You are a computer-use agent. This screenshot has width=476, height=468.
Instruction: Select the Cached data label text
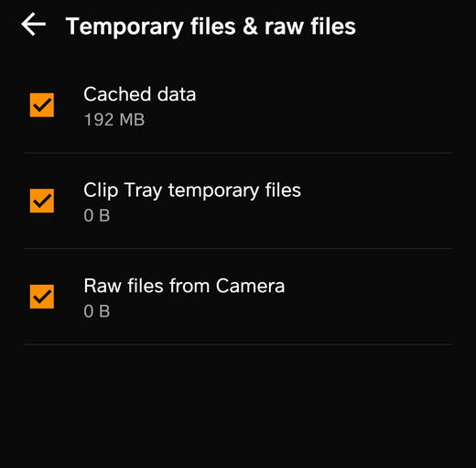(140, 94)
